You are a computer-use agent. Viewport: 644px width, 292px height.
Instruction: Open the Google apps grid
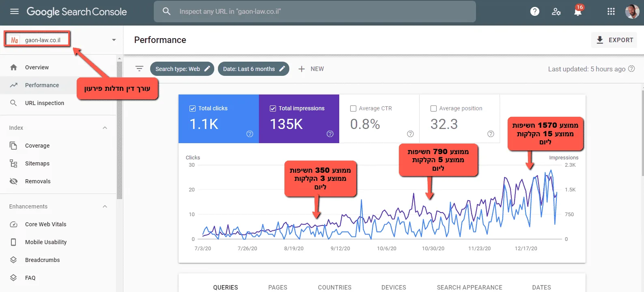pos(611,11)
